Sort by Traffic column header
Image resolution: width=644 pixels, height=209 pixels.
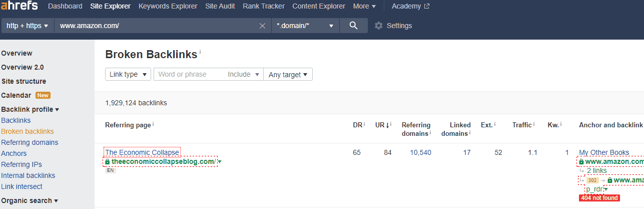click(522, 125)
